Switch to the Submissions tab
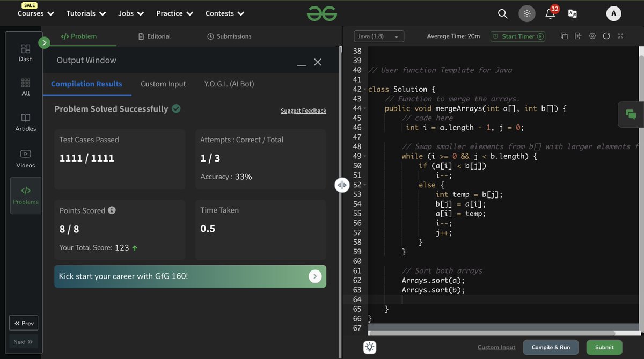 pyautogui.click(x=229, y=36)
